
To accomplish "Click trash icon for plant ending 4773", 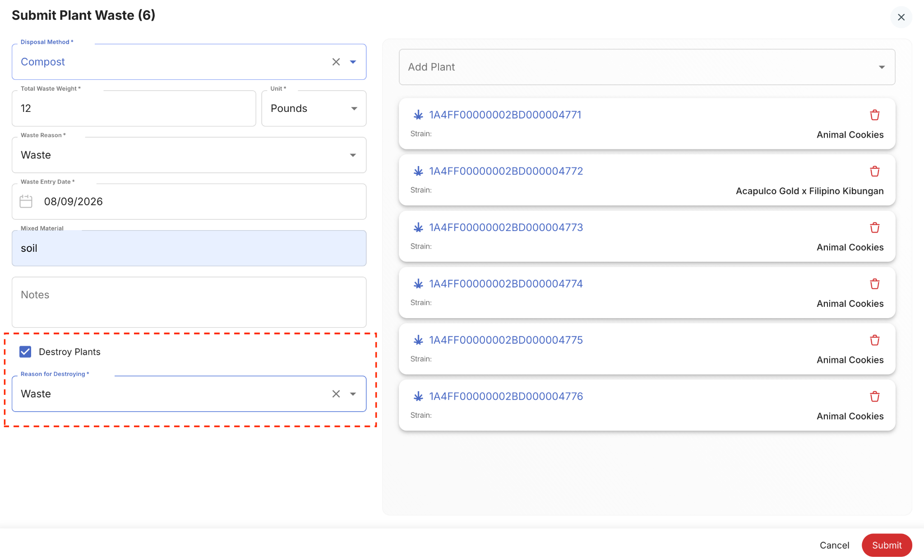I will pyautogui.click(x=874, y=227).
